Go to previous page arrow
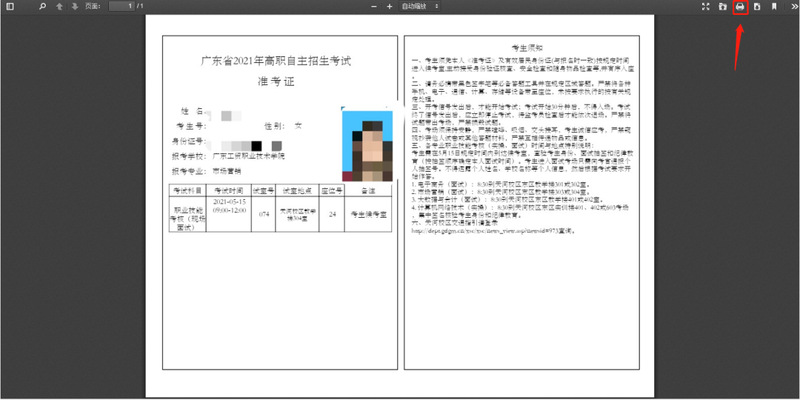Image resolution: width=800 pixels, height=400 pixels. 59,6
